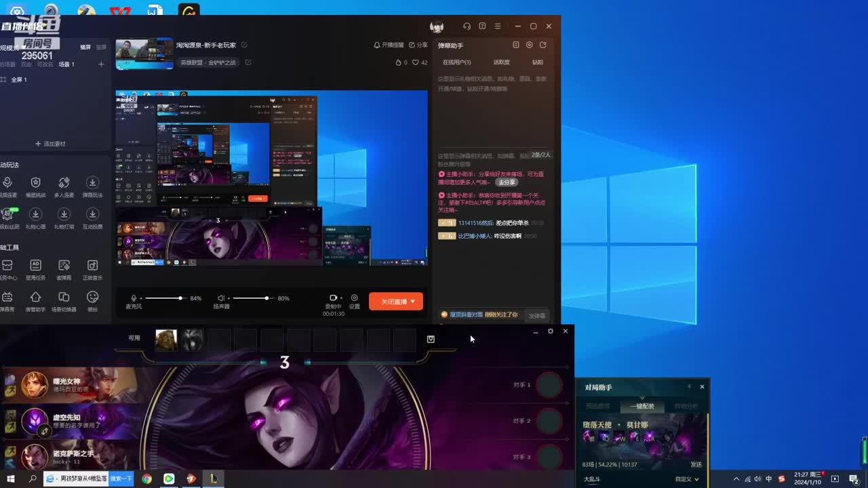Viewport: 868px width, 488px height.
Task: Open the 礼物灯塔 tool
Action: pyautogui.click(x=64, y=218)
